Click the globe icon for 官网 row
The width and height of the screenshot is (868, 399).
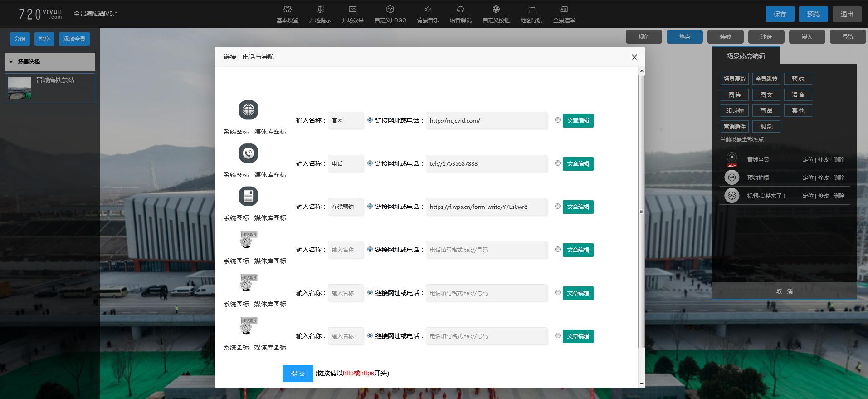click(x=248, y=110)
